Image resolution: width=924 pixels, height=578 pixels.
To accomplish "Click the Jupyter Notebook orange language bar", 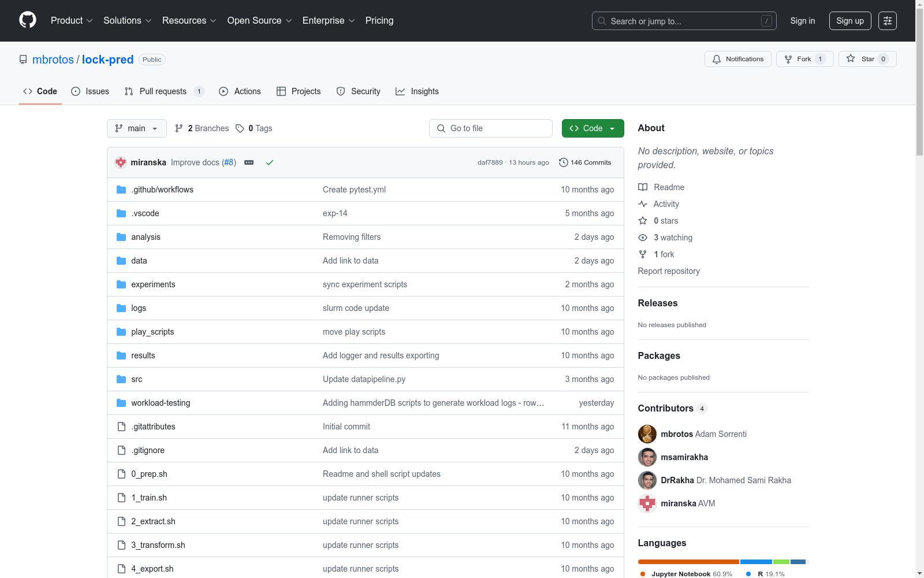I will pyautogui.click(x=688, y=562).
